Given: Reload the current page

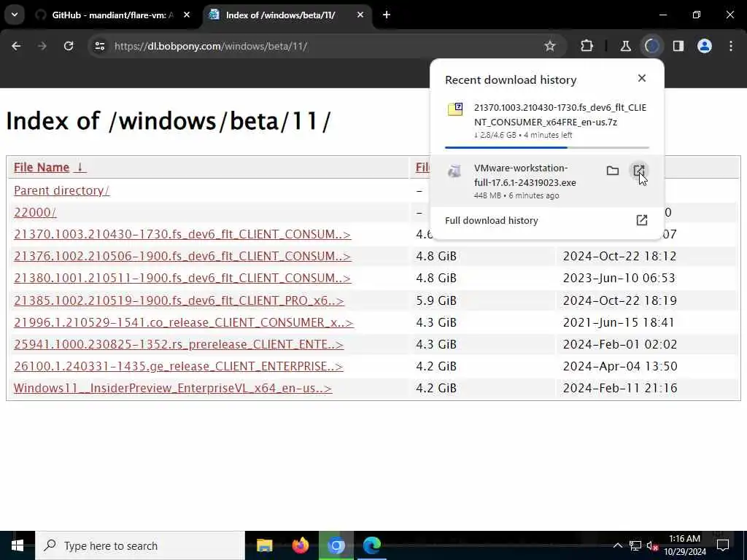Looking at the screenshot, I should pyautogui.click(x=69, y=46).
